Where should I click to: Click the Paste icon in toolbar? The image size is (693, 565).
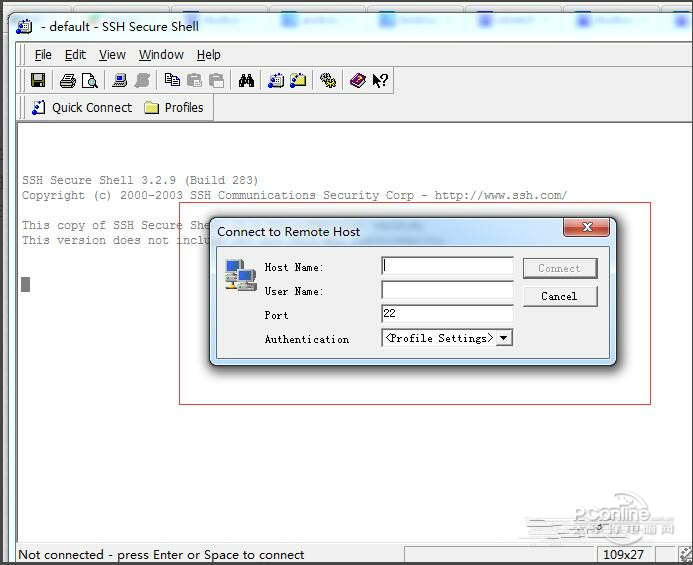pos(194,80)
